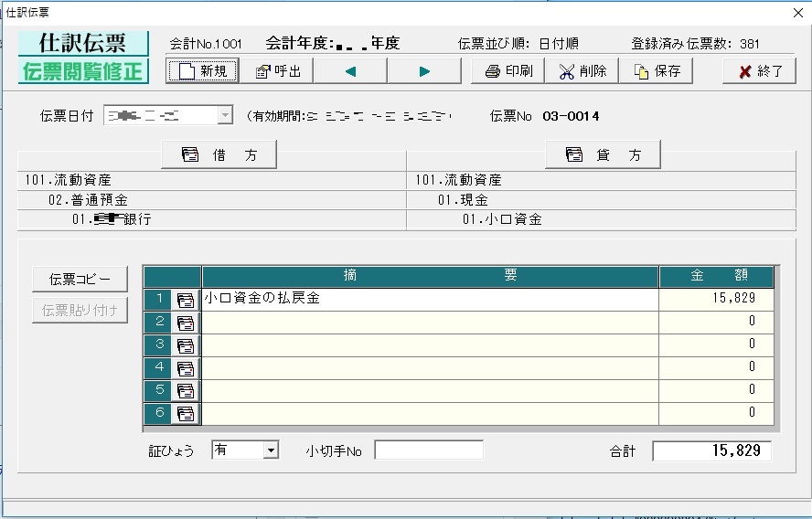
Task: Click the 削除 (Delete) scissors button
Action: [582, 71]
